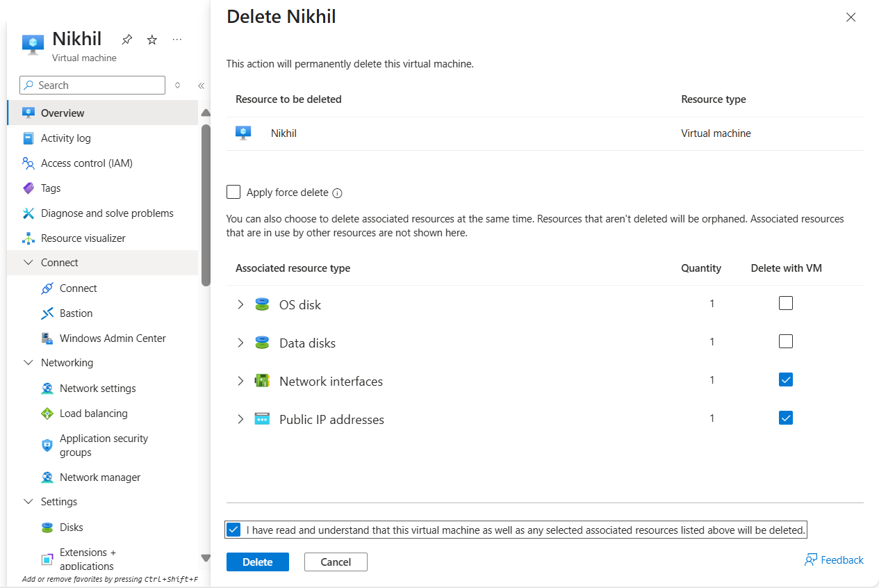
Task: Click the sidebar Search input field
Action: (x=92, y=85)
